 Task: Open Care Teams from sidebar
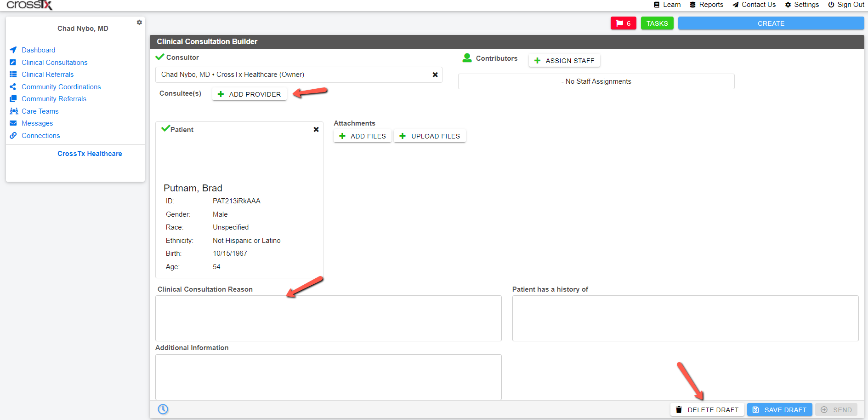[40, 111]
